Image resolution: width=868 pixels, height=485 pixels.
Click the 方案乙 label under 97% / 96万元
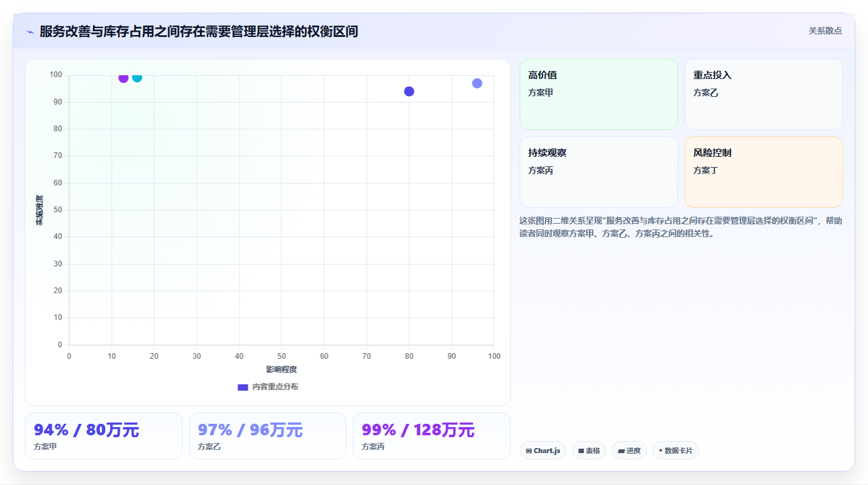[x=210, y=447]
